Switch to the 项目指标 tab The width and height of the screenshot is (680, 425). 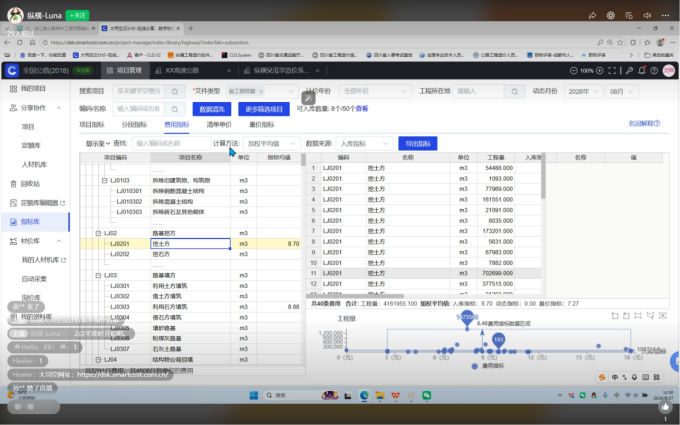[x=92, y=124]
